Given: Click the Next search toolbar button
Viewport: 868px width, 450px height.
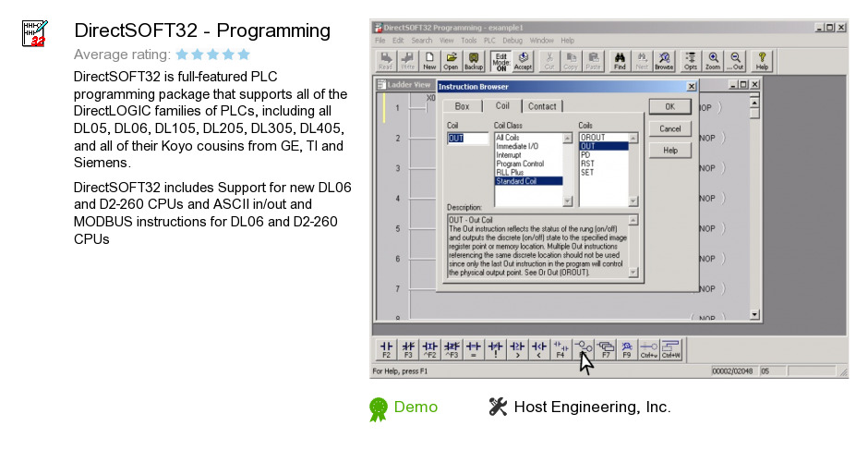Looking at the screenshot, I should pyautogui.click(x=642, y=61).
